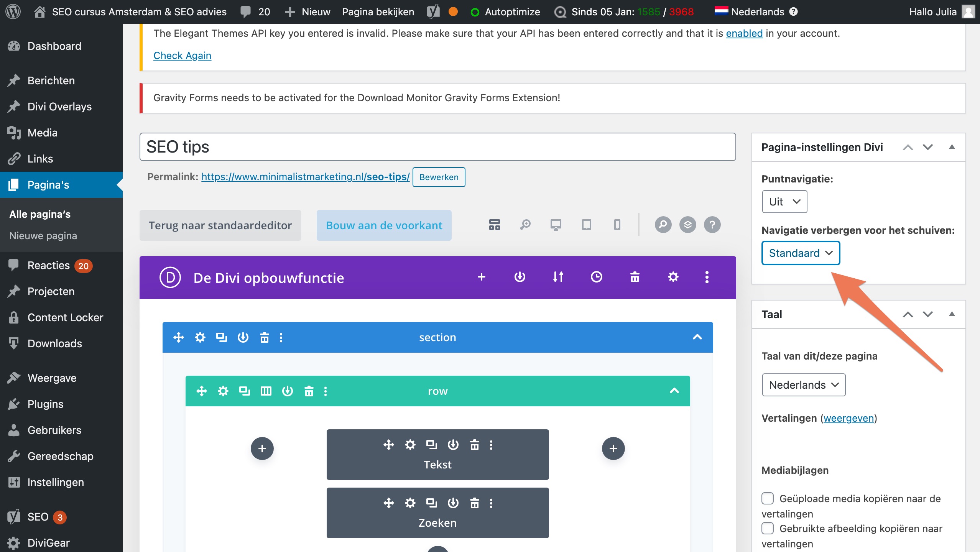980x552 pixels.
Task: Open Autoptimize admin bar item
Action: tap(505, 11)
